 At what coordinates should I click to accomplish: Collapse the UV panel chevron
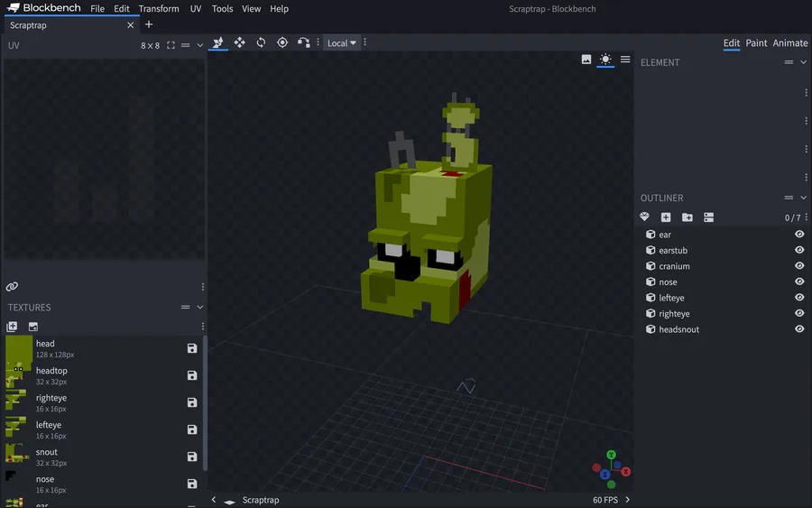pos(200,45)
